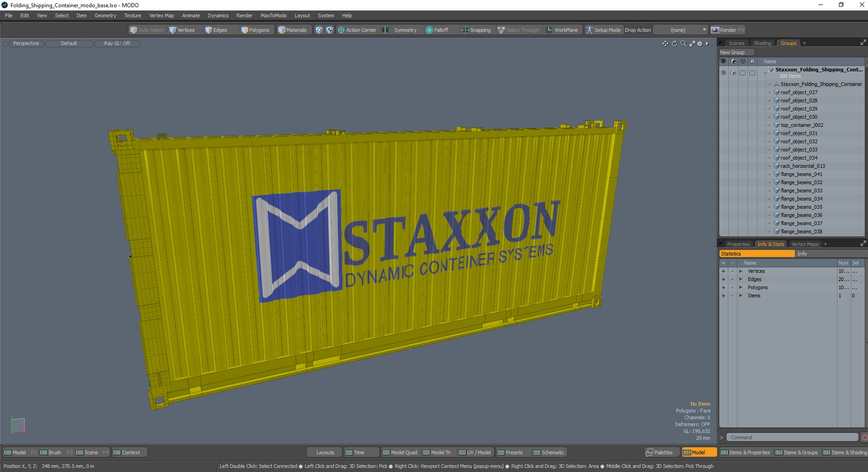Open the Geometry menu
868x472 pixels.
tap(105, 15)
